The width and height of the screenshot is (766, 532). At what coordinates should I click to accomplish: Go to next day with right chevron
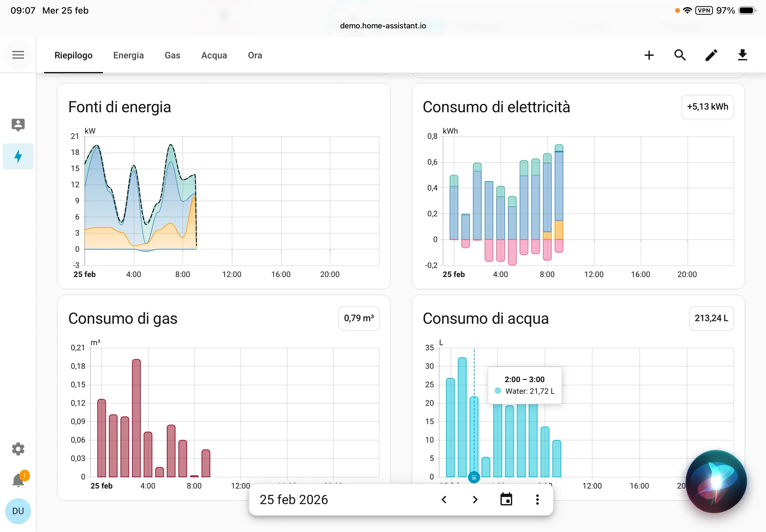coord(475,499)
